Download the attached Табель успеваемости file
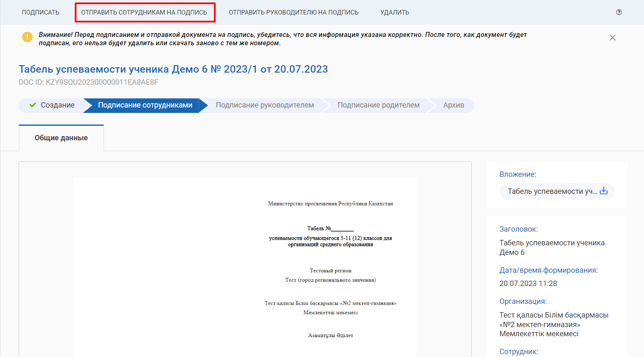The image size is (644, 357). [604, 191]
